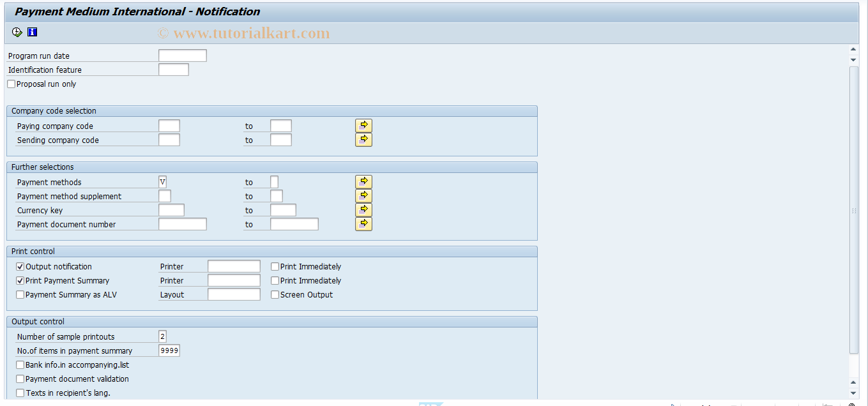
Task: Click Currency key to field
Action: (283, 210)
